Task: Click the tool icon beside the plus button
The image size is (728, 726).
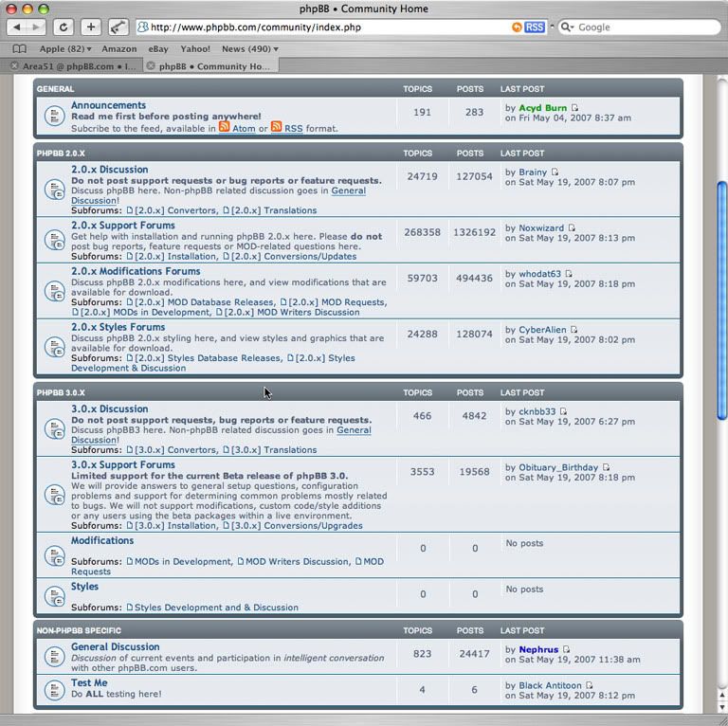Action: 118,27
